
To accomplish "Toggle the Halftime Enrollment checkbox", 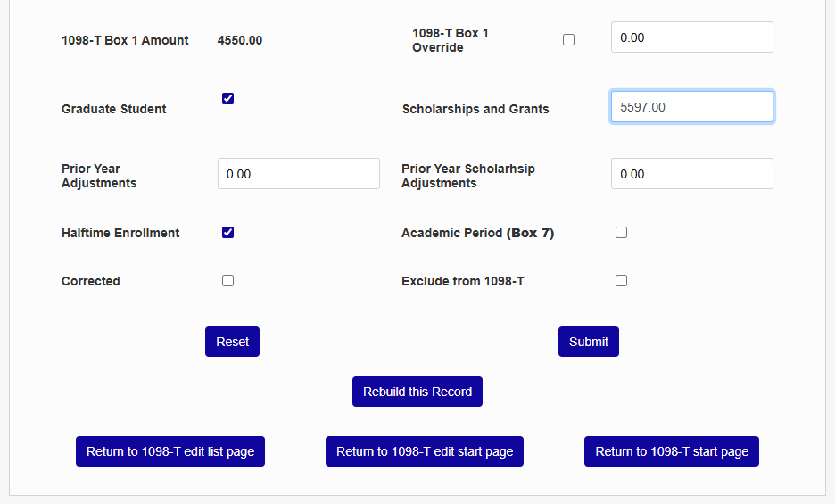I will (x=227, y=233).
